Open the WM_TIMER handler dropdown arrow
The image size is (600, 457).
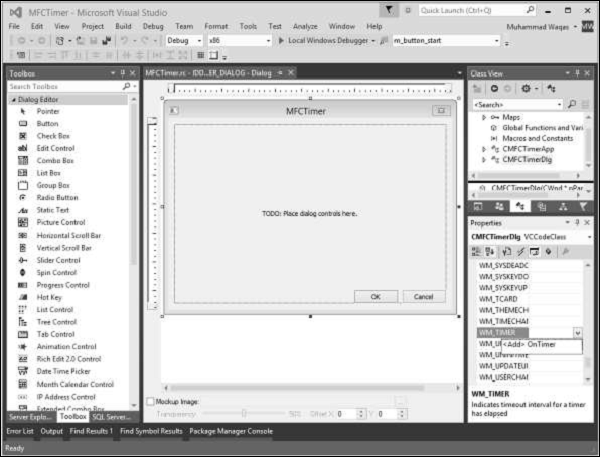[577, 332]
